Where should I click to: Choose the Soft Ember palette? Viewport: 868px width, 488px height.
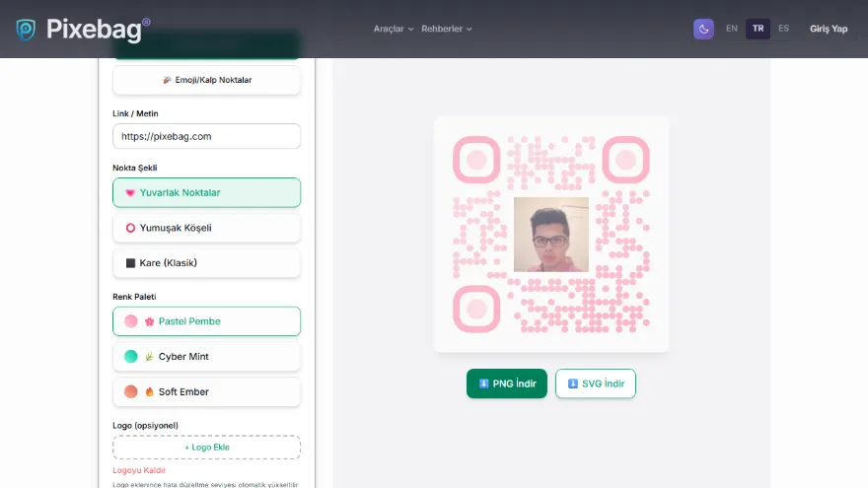pyautogui.click(x=206, y=391)
